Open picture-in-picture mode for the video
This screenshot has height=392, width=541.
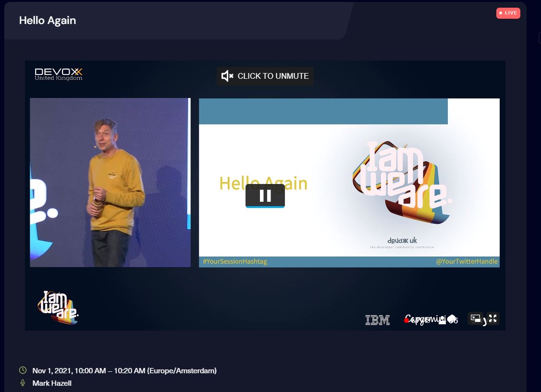click(476, 318)
